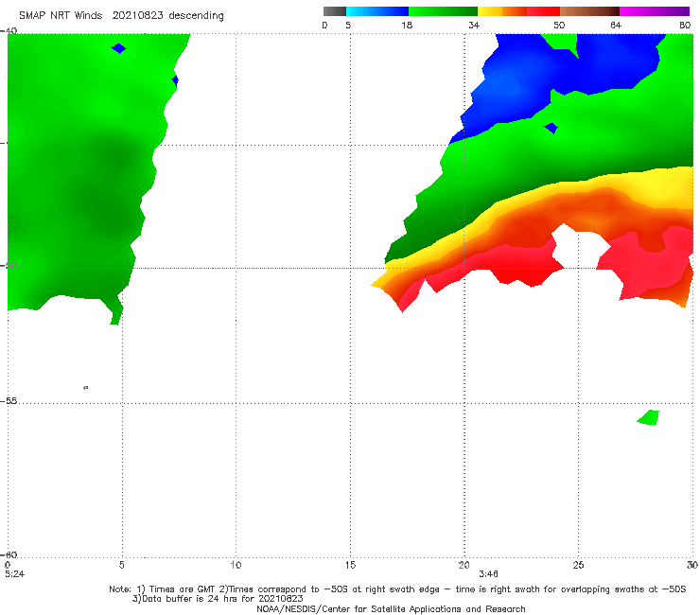Click the longitude axis label '30'
700x615 pixels.
coord(692,565)
